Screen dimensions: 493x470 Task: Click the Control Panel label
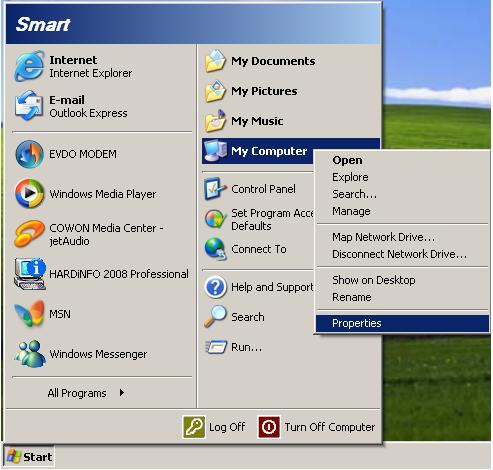(263, 189)
